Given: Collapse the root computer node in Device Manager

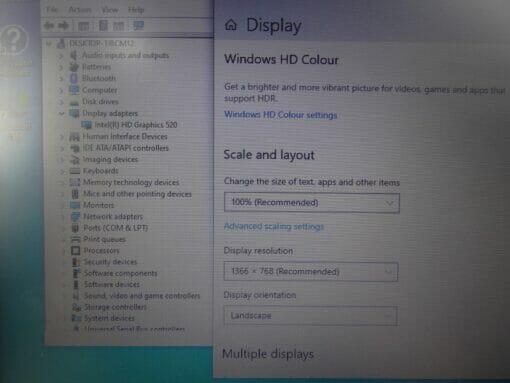Looking at the screenshot, I should pyautogui.click(x=49, y=43).
